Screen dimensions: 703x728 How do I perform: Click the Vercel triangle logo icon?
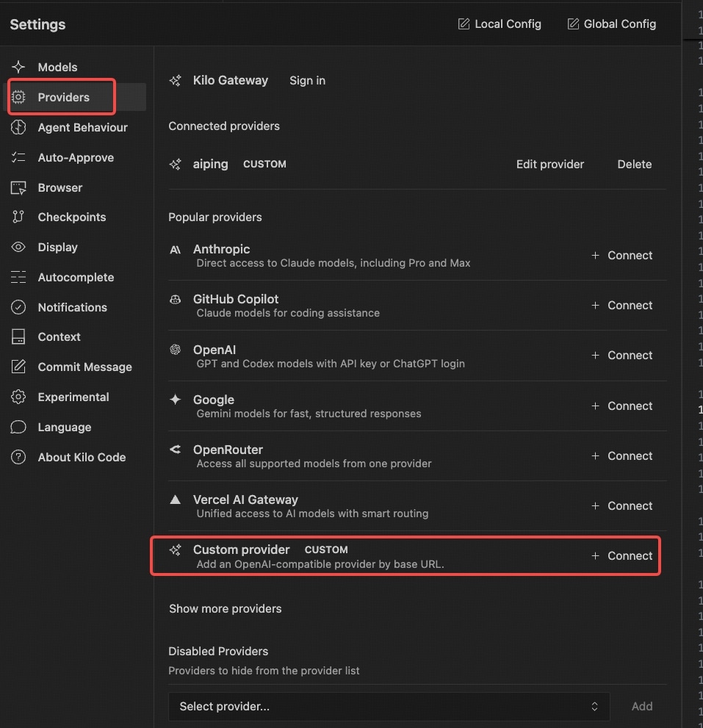[x=175, y=500]
